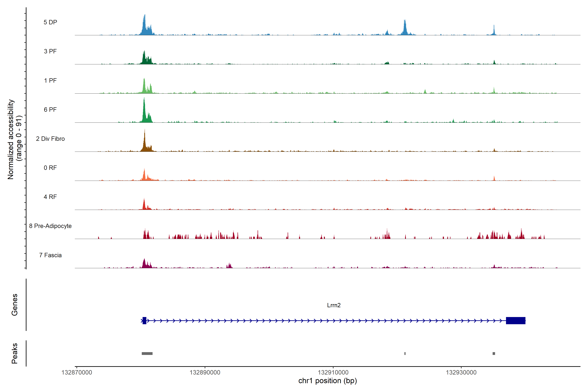The height and width of the screenshot is (392, 588).
Task: Click the chr1 position (bp) axis title
Action: (327, 381)
